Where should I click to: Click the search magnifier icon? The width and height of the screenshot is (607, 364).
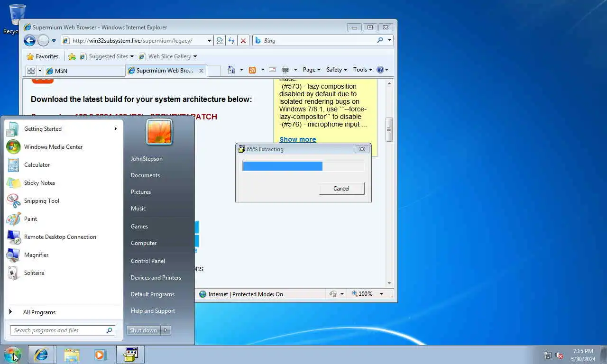coord(380,41)
